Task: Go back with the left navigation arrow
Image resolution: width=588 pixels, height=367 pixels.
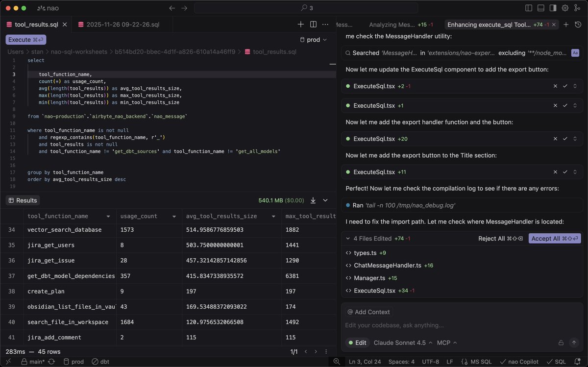Action: [171, 8]
